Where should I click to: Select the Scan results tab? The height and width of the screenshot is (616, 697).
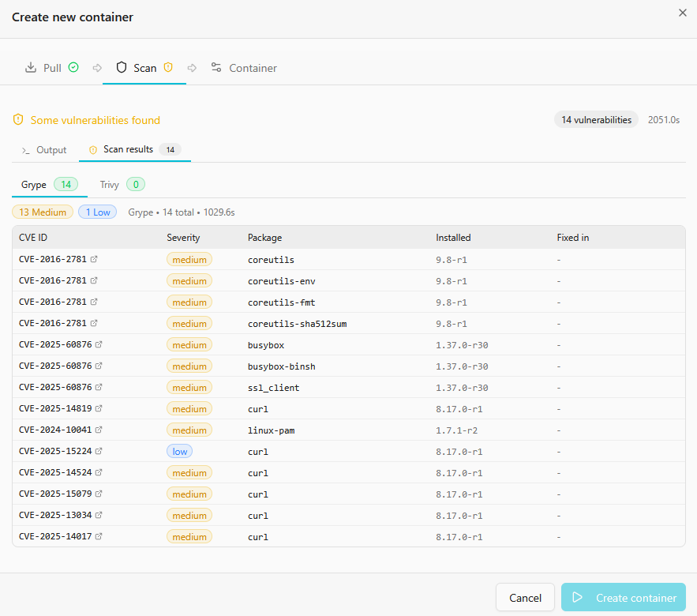[128, 149]
